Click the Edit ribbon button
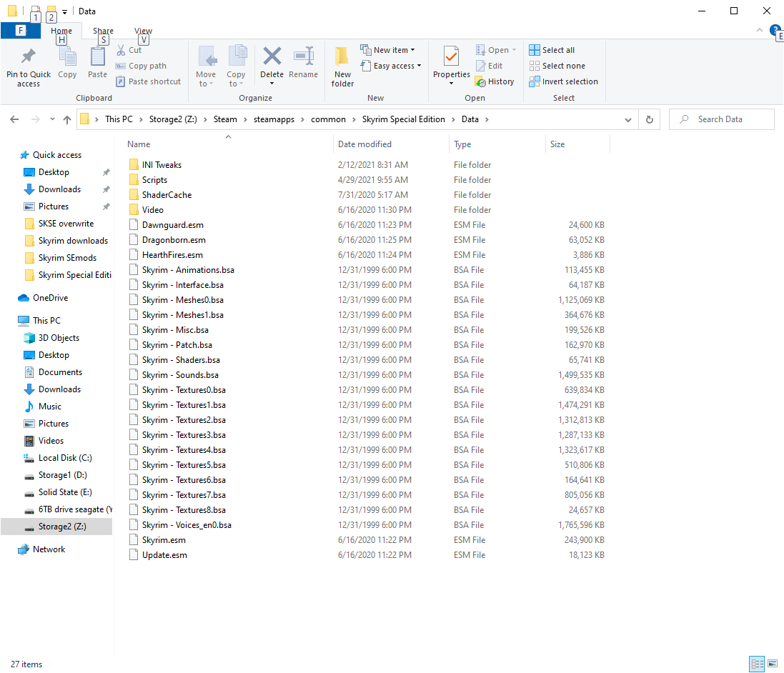 point(490,66)
